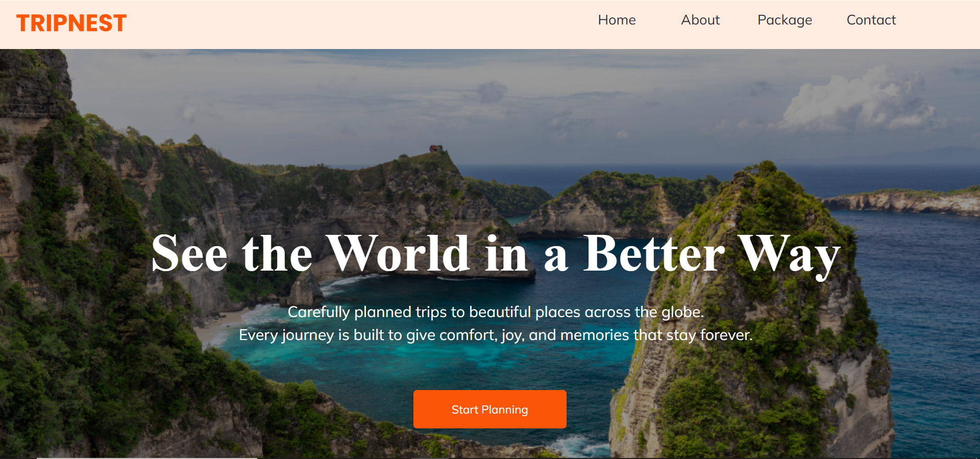Click the small rock islet in the bay

click(x=304, y=289)
